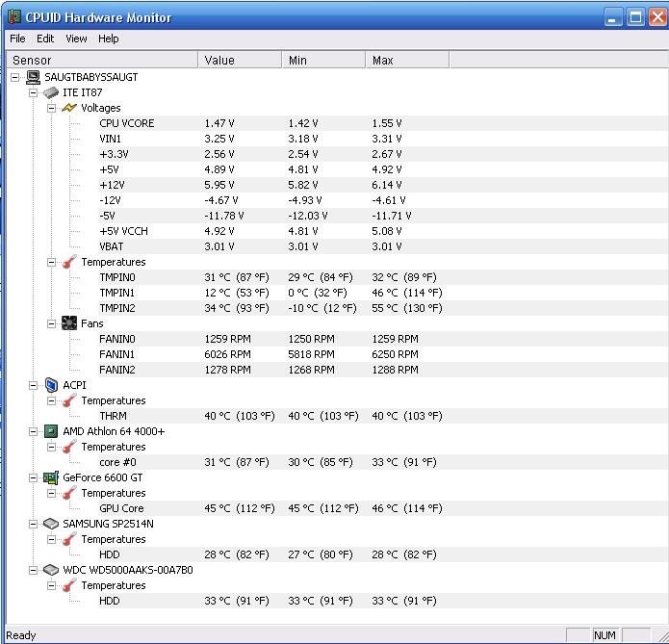
Task: Collapse the Voltages group
Action: click(x=51, y=108)
